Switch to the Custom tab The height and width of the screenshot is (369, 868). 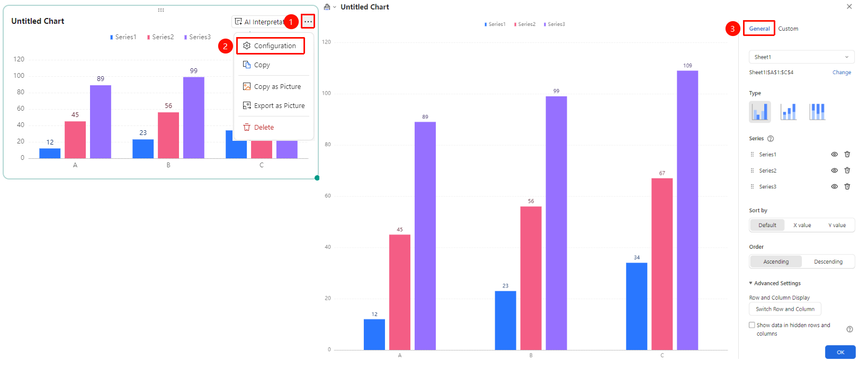point(788,29)
